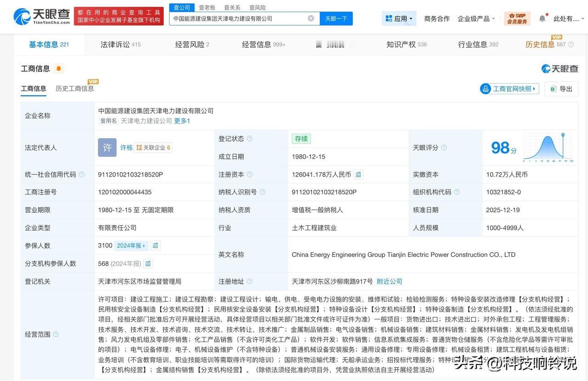Click the 天眼评分 distribution chart

coord(548,148)
